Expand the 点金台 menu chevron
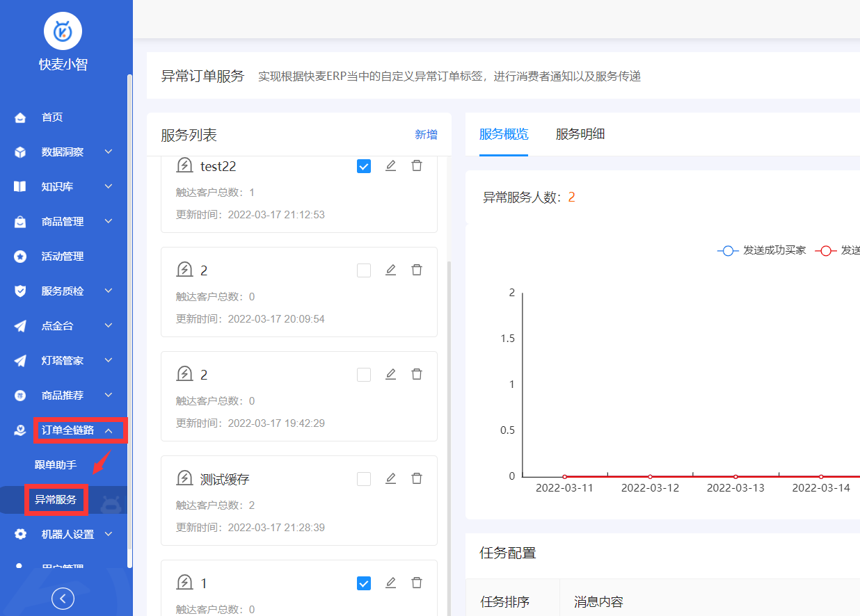 [x=109, y=325]
